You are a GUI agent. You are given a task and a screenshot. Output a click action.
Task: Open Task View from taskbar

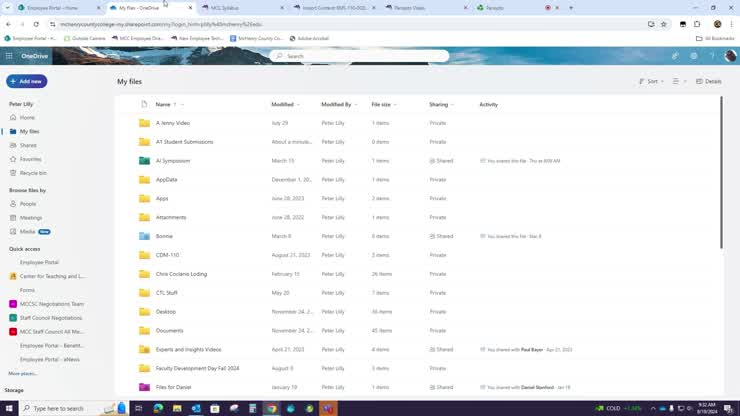pos(139,408)
